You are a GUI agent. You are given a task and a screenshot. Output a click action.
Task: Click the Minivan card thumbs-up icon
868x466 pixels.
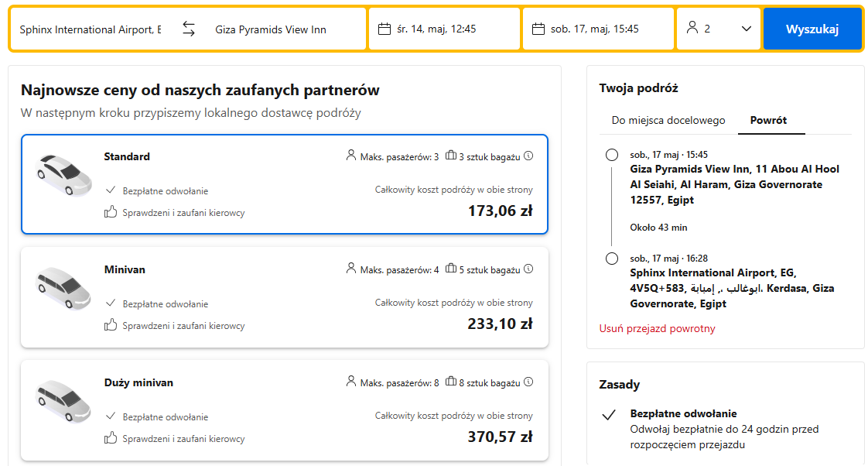pos(111,324)
